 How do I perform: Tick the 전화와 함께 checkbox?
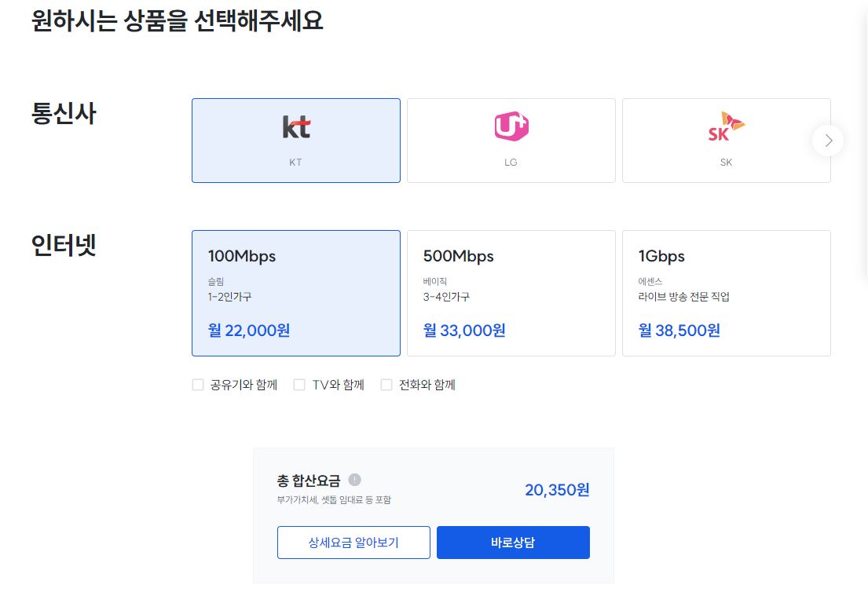[386, 384]
